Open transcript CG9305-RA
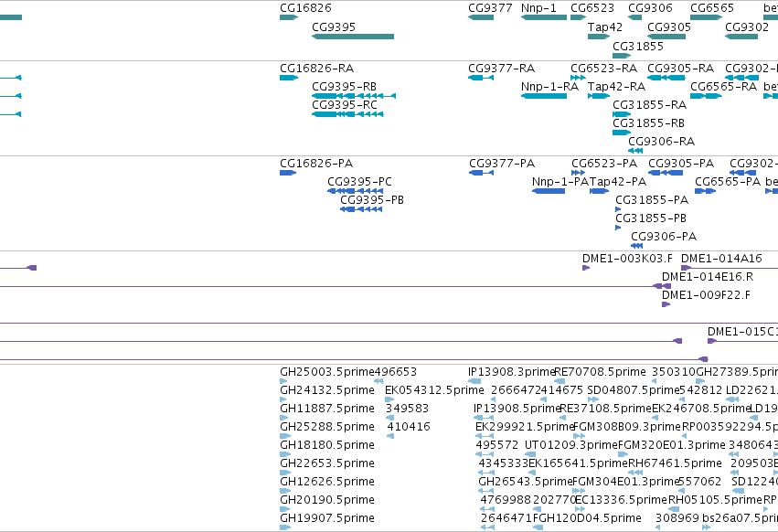The width and height of the screenshot is (778, 532). point(666,78)
